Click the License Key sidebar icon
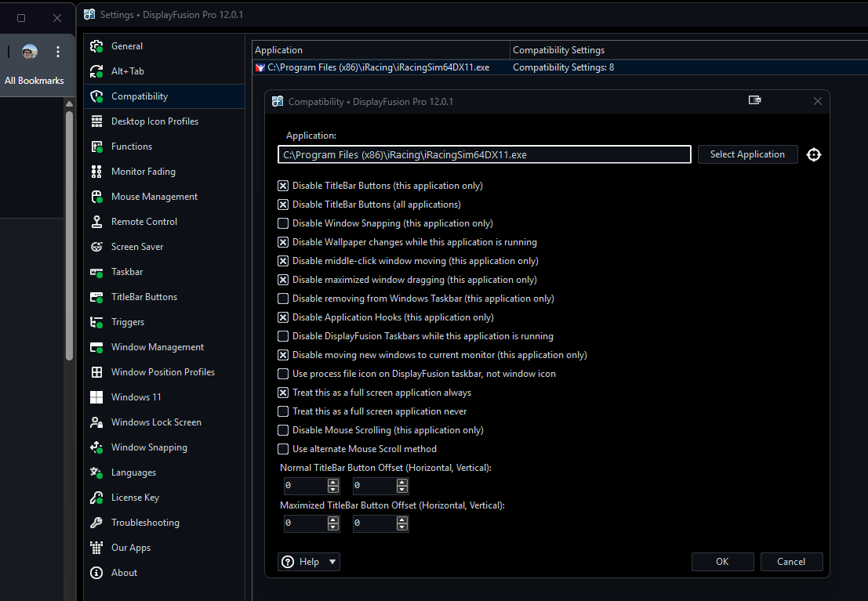 (x=96, y=498)
